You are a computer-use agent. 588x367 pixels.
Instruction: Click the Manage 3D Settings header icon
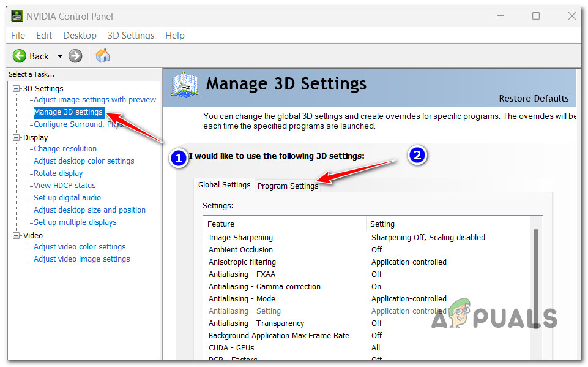185,85
